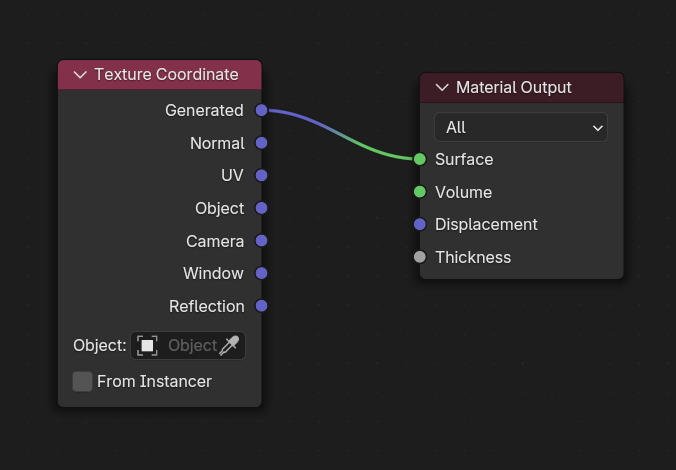The image size is (676, 470).
Task: Collapse the Texture Coordinate node
Action: tap(80, 75)
